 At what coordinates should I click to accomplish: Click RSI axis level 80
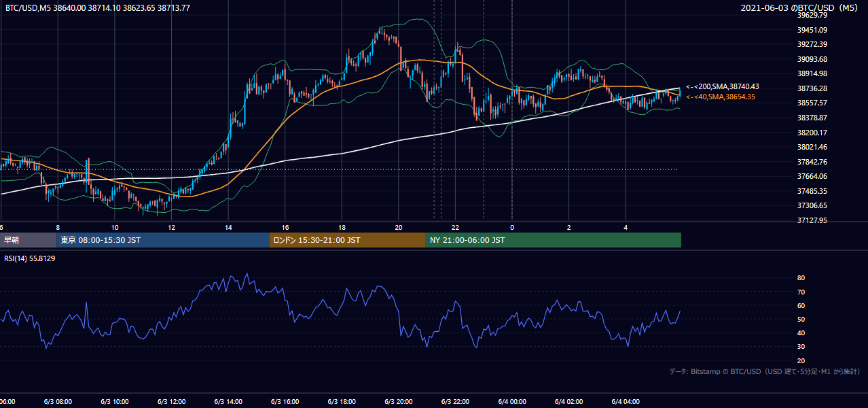(801, 278)
